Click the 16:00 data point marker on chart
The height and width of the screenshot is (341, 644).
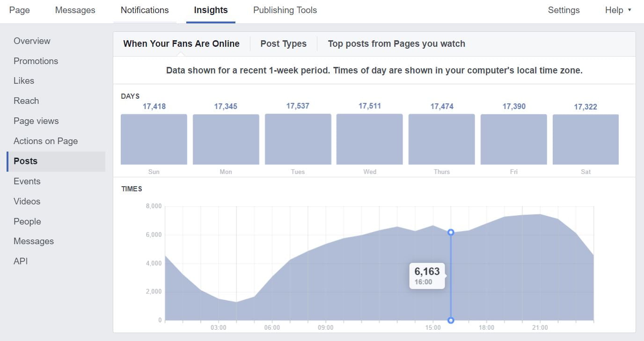tap(451, 232)
